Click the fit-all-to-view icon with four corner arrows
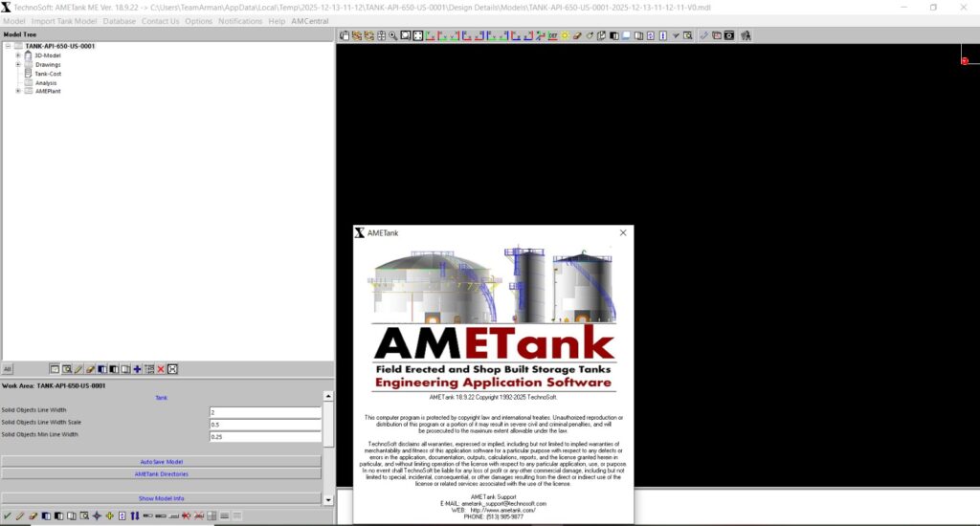This screenshot has height=526, width=980. (x=417, y=35)
